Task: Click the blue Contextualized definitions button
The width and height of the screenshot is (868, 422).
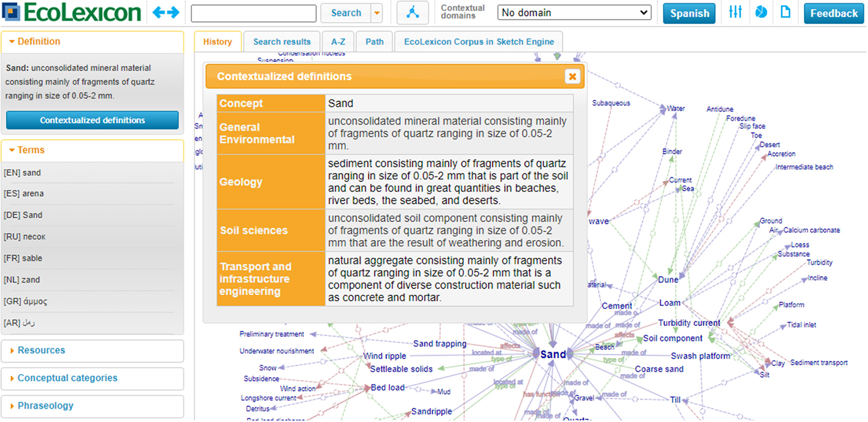Action: (92, 120)
